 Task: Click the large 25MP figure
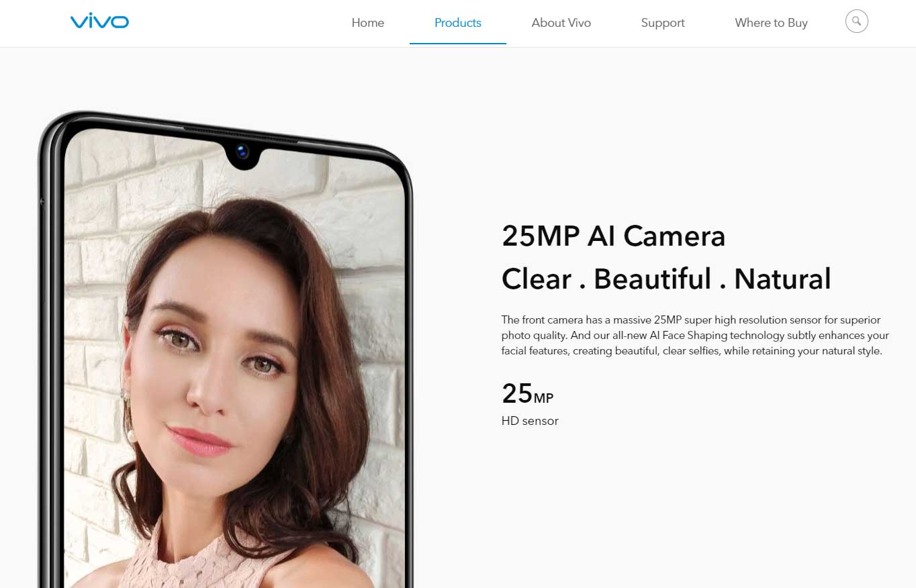tap(528, 393)
